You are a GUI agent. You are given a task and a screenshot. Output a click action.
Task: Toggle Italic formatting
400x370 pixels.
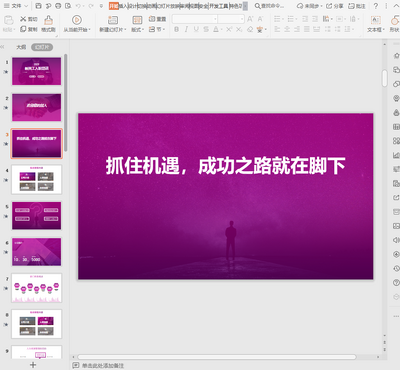pos(186,29)
